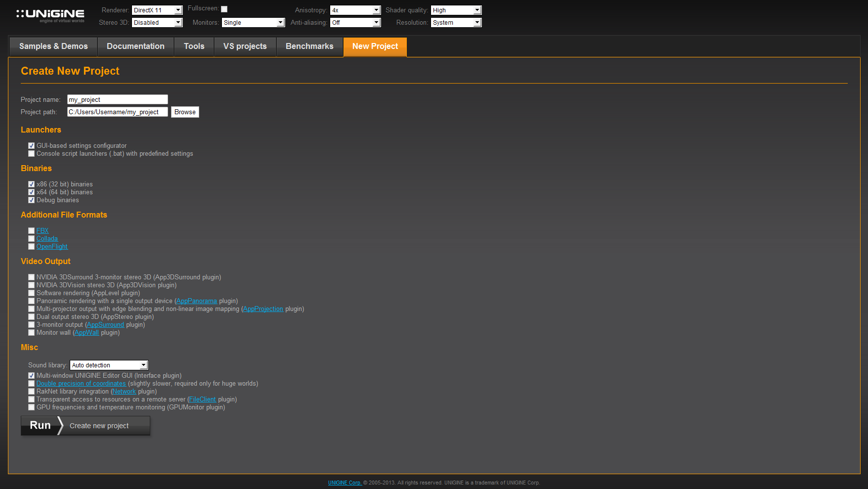Viewport: 868px width, 489px height.
Task: Enable Dual output stereo 3D checkbox
Action: click(32, 316)
